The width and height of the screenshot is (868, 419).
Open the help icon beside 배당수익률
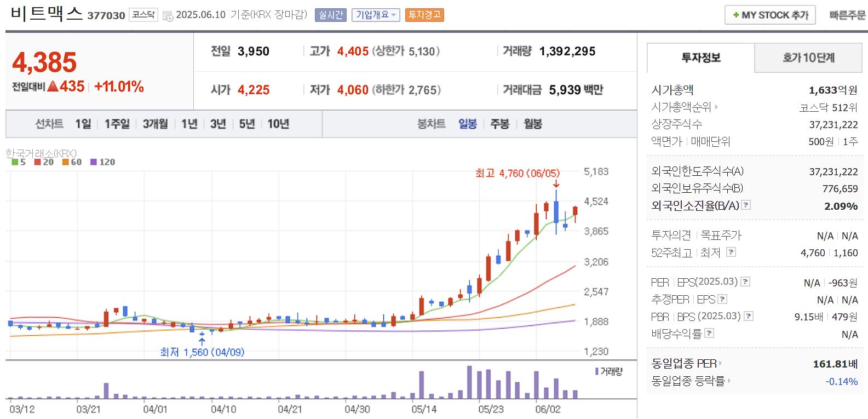pyautogui.click(x=709, y=334)
